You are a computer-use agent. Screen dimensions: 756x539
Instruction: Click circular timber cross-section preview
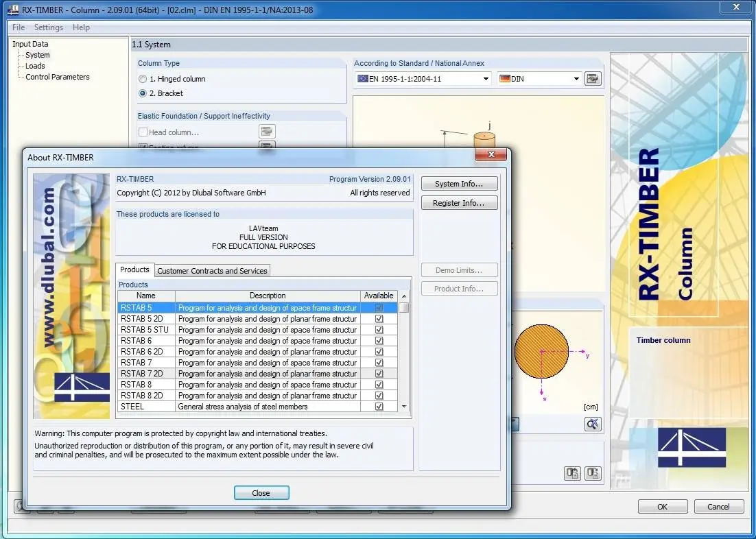541,351
